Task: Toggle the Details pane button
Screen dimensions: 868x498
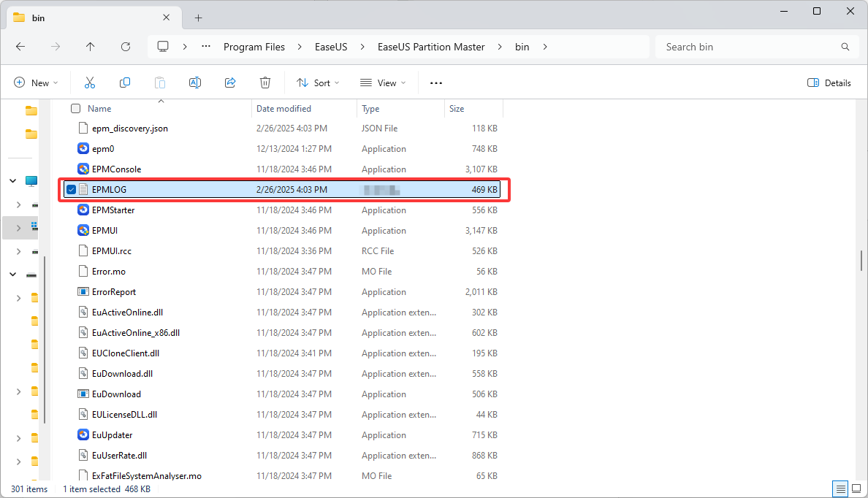Action: [829, 83]
